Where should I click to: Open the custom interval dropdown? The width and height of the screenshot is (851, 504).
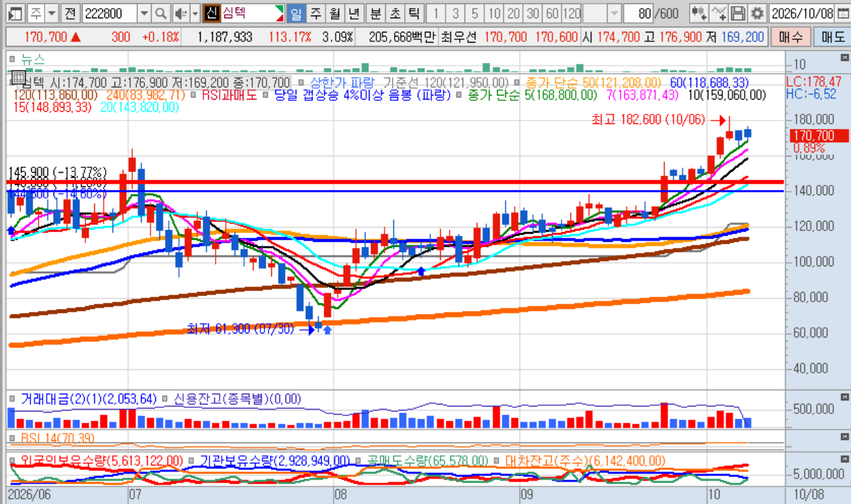coord(614,13)
